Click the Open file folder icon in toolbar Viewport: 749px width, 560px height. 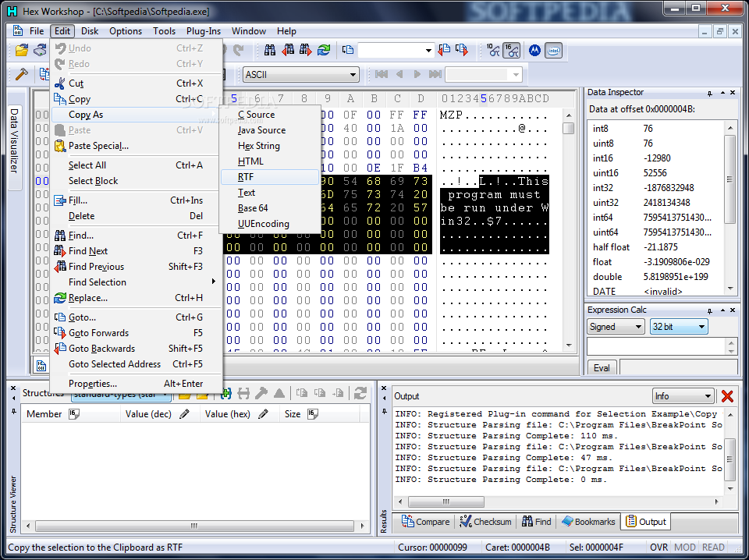[x=22, y=50]
